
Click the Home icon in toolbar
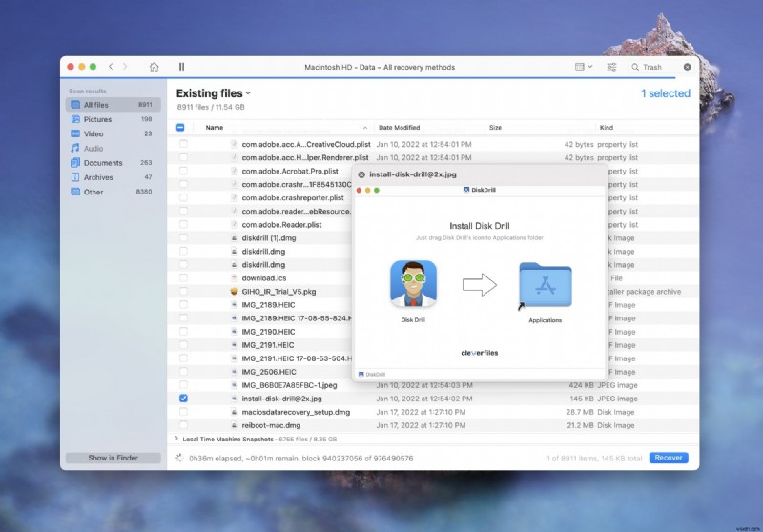(x=155, y=67)
